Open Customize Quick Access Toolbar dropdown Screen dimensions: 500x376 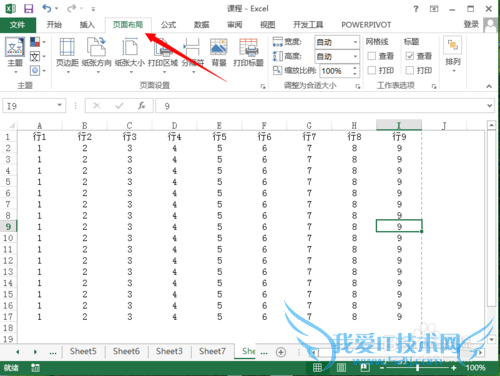(93, 9)
